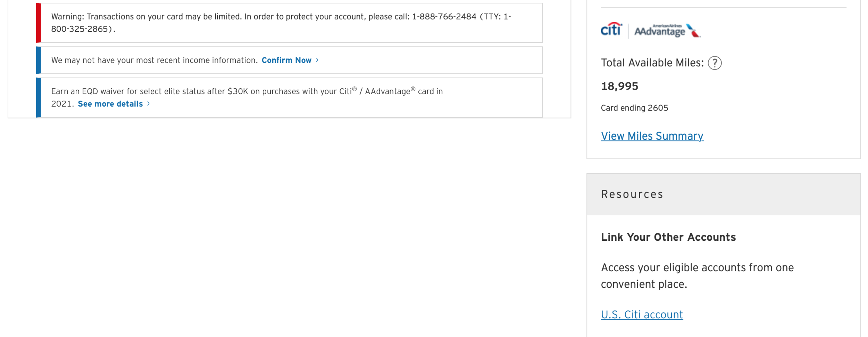This screenshot has height=337, width=868.
Task: Click the Link Your Other Accounts heading
Action: [668, 237]
